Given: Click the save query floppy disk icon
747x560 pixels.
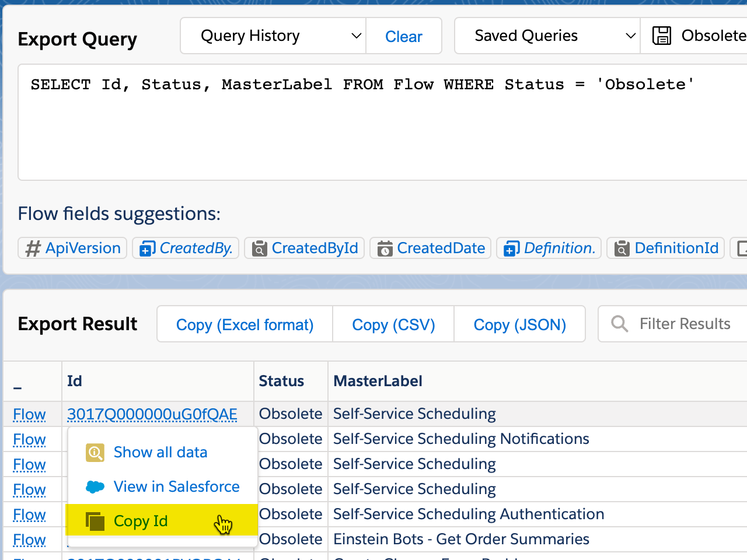Looking at the screenshot, I should tap(661, 36).
